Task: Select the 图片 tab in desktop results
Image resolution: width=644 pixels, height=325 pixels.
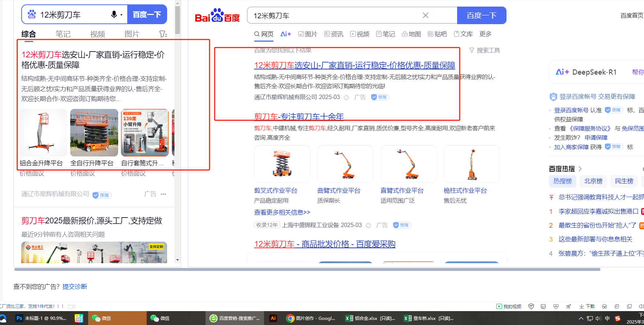Action: pyautogui.click(x=308, y=34)
